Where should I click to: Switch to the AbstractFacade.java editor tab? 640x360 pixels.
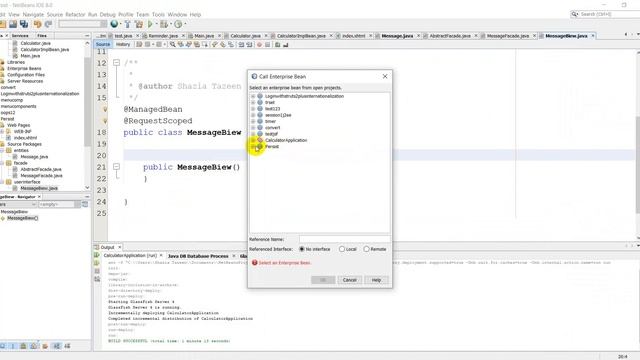(450, 36)
